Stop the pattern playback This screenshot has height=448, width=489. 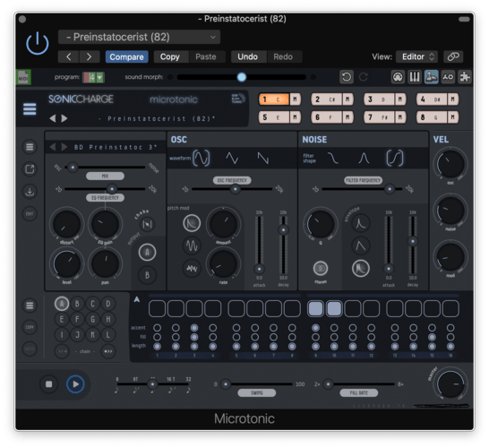pos(49,384)
